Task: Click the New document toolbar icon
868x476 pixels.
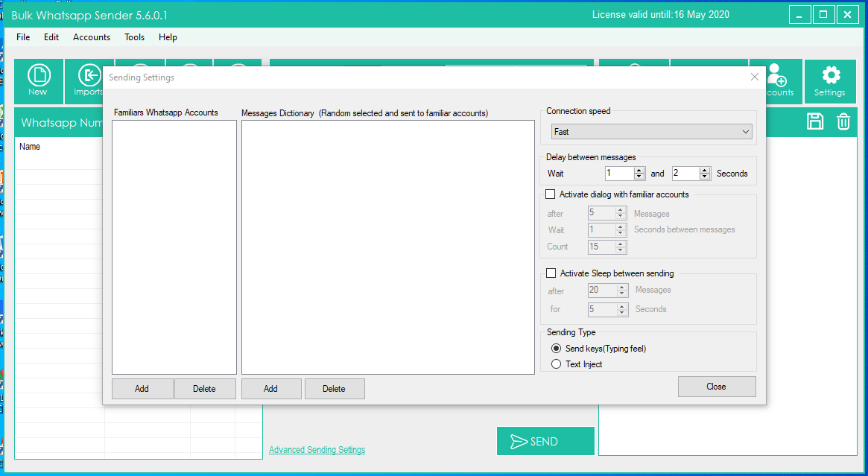Action: point(38,80)
